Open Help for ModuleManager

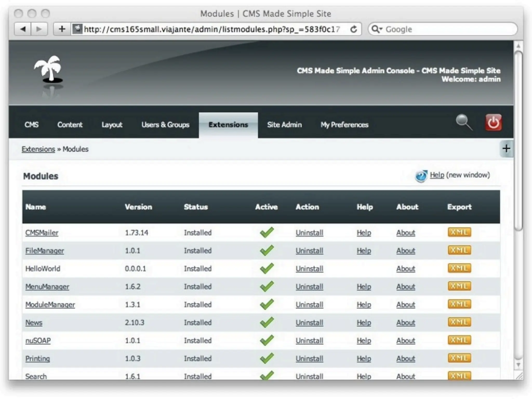pos(364,304)
